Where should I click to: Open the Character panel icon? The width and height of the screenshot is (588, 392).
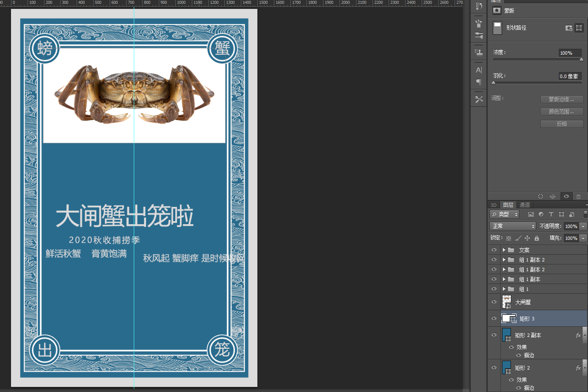point(479,70)
